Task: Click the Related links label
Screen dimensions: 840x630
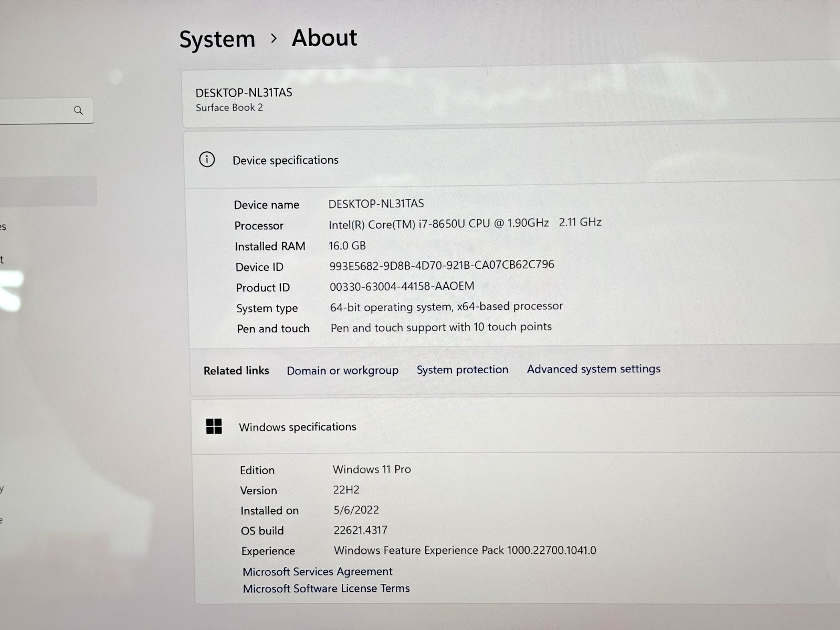Action: [x=236, y=371]
